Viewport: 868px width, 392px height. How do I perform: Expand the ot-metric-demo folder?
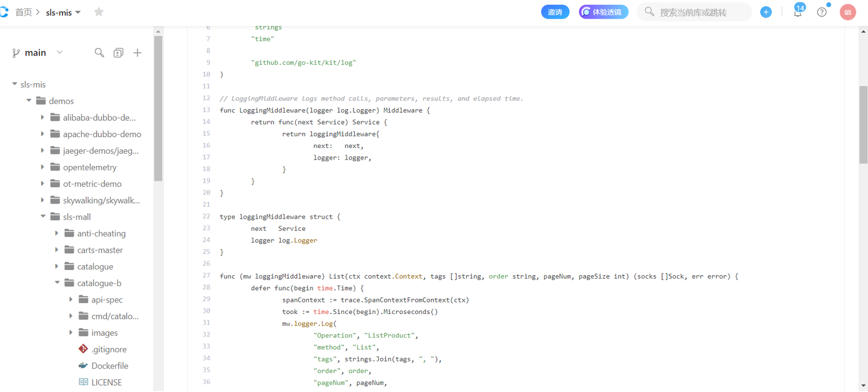[x=43, y=184]
